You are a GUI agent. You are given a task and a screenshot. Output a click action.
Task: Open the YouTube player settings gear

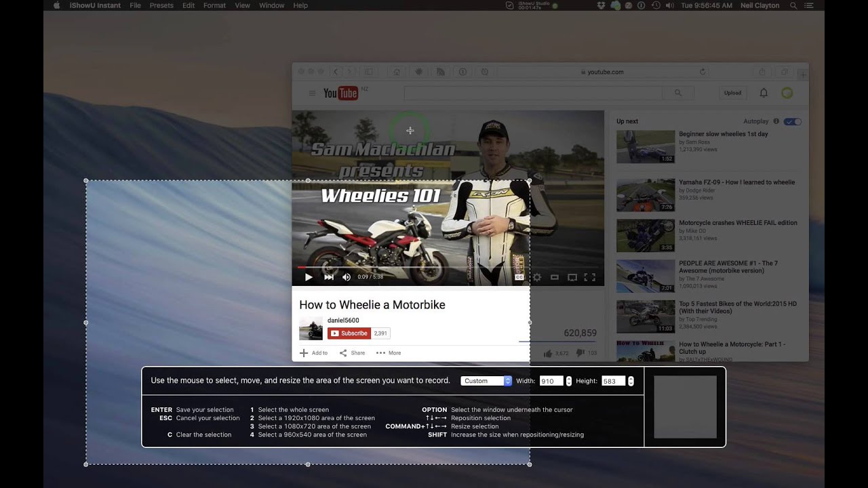point(537,277)
